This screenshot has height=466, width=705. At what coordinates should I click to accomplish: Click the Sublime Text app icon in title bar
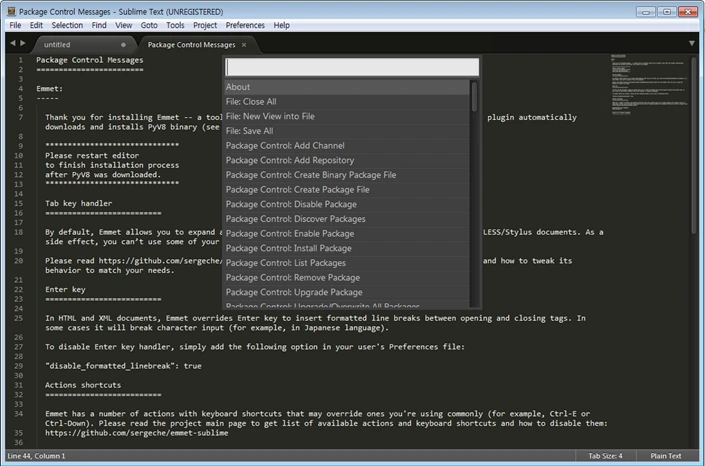pyautogui.click(x=11, y=12)
